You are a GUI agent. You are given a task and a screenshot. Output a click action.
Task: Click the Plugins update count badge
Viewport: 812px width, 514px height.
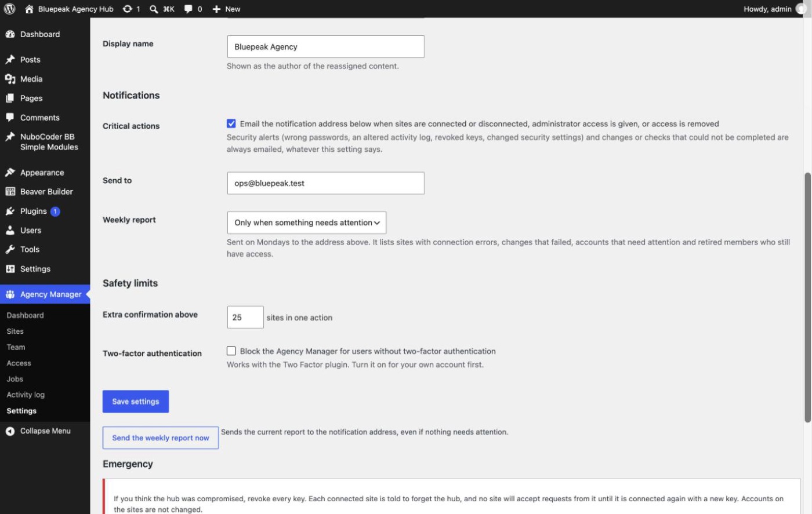click(x=55, y=212)
